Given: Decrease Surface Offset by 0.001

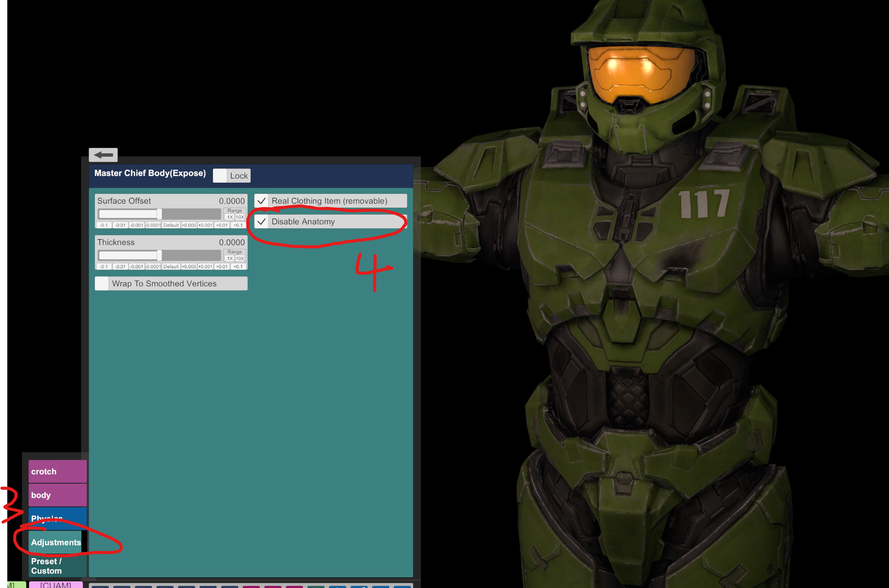Looking at the screenshot, I should click(x=137, y=225).
